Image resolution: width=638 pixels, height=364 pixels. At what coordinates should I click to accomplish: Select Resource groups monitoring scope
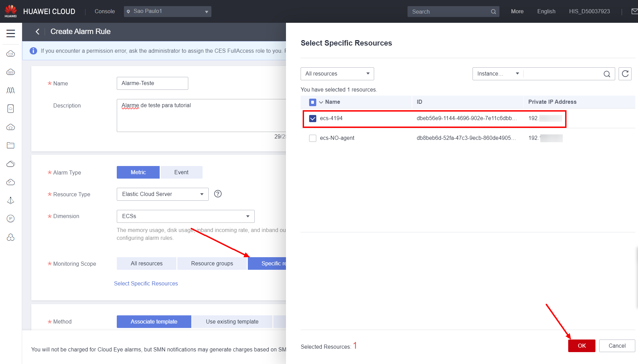pyautogui.click(x=212, y=264)
